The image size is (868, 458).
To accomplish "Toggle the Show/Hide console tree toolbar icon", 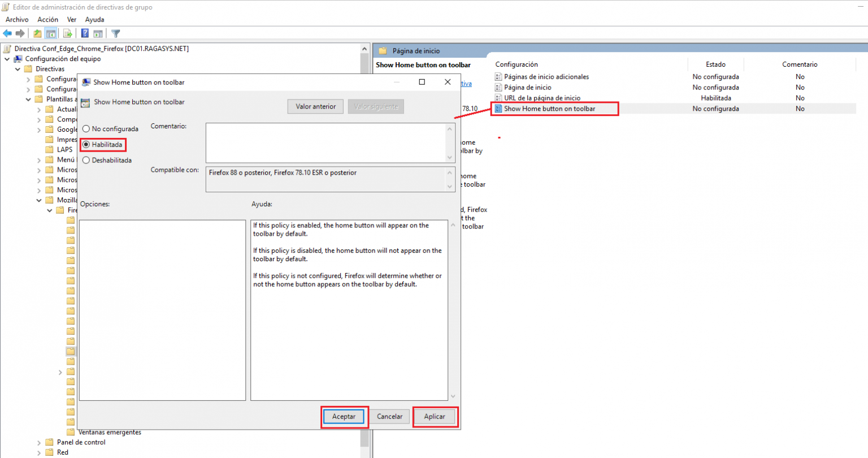I will pyautogui.click(x=50, y=33).
